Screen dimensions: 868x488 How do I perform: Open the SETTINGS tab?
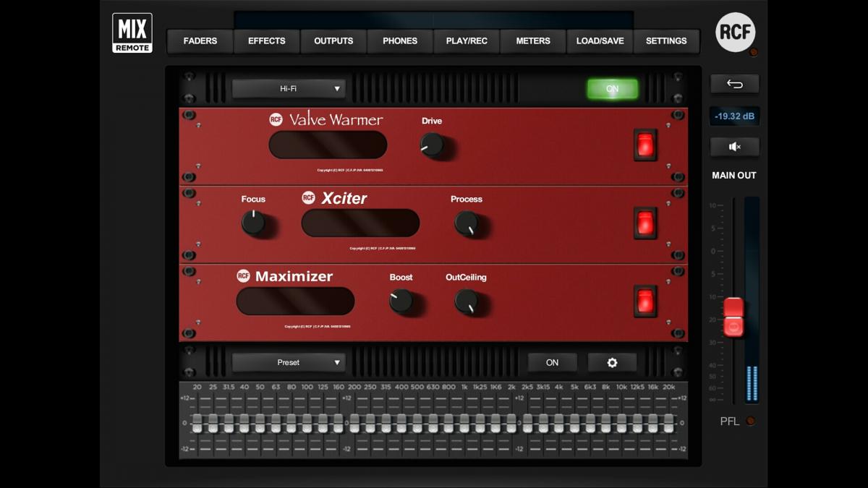click(x=666, y=41)
